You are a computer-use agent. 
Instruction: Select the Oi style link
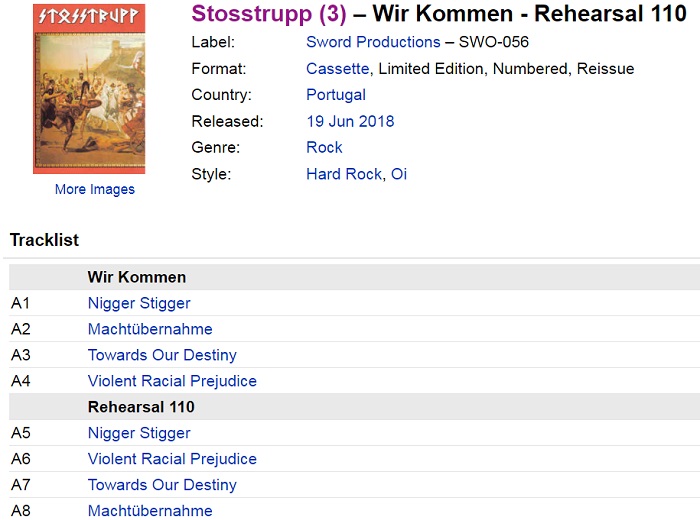point(399,174)
